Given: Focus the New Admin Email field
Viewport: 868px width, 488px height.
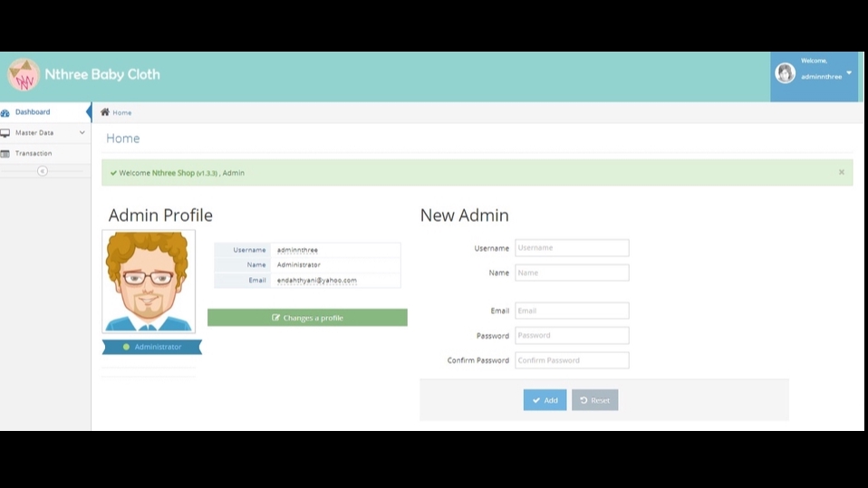Looking at the screenshot, I should tap(572, 311).
